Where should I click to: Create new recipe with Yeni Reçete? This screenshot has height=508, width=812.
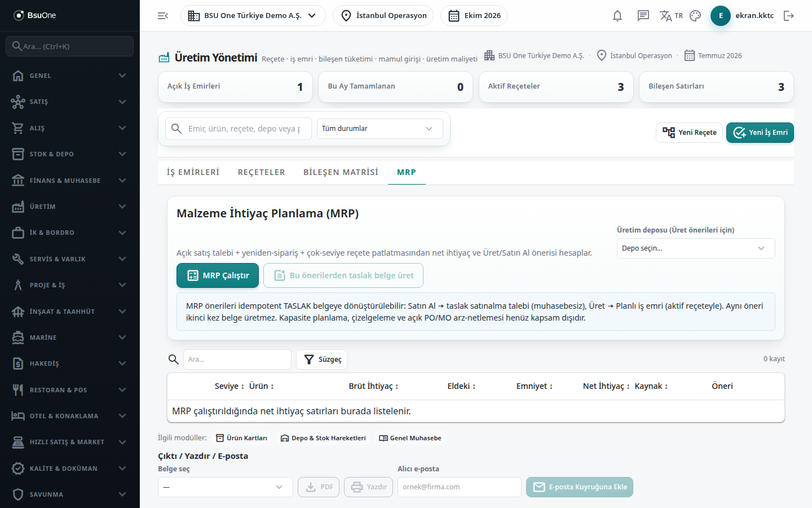[689, 133]
